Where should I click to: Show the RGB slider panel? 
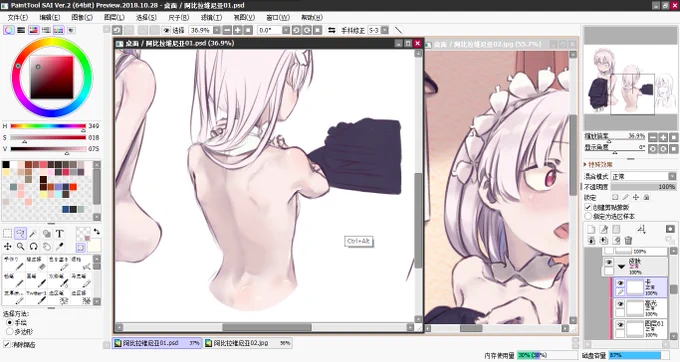click(x=21, y=30)
